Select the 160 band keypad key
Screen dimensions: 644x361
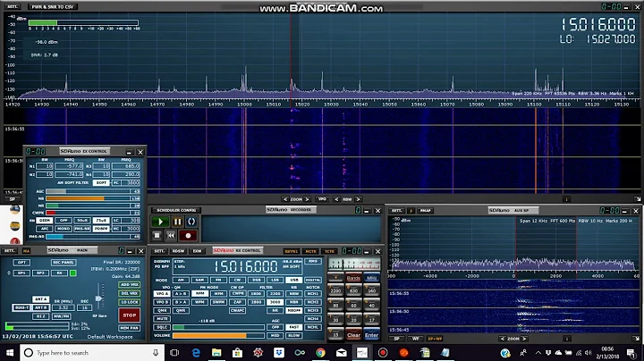371,290
